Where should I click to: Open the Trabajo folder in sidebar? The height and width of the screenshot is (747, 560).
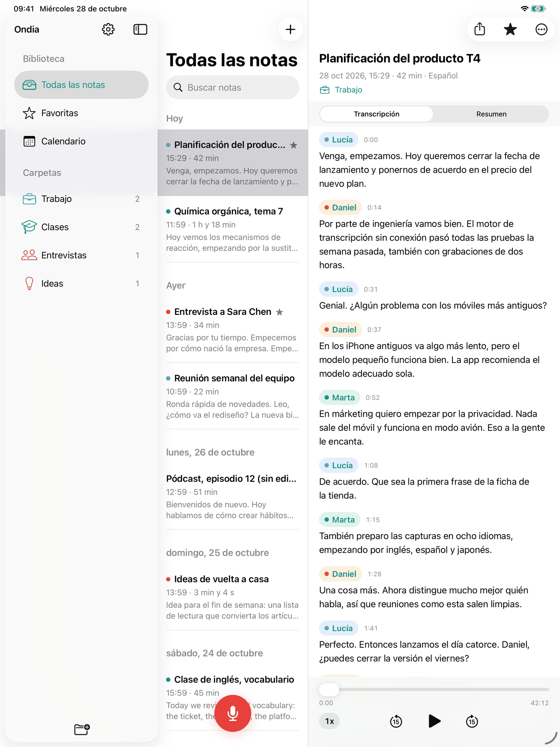(x=81, y=199)
